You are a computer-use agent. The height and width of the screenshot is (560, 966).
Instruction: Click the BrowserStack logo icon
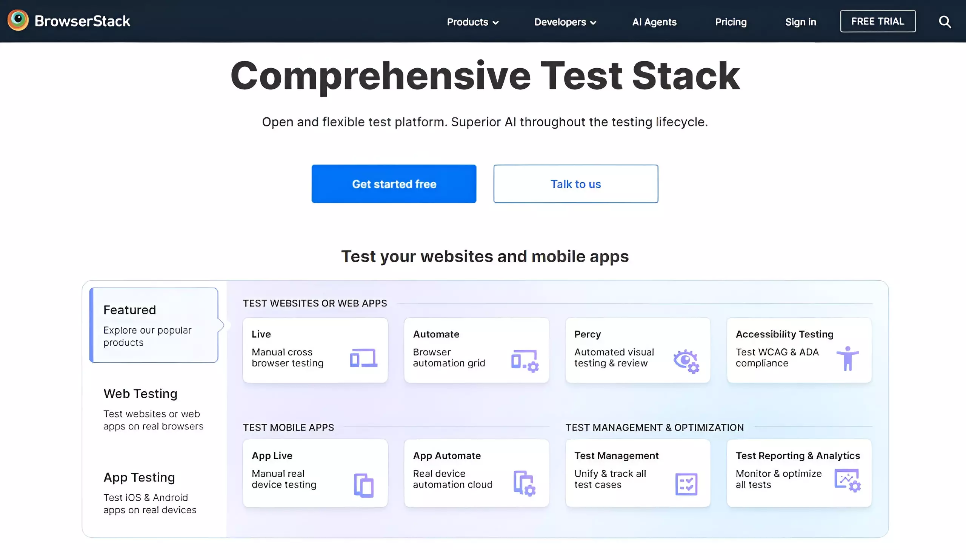point(18,20)
